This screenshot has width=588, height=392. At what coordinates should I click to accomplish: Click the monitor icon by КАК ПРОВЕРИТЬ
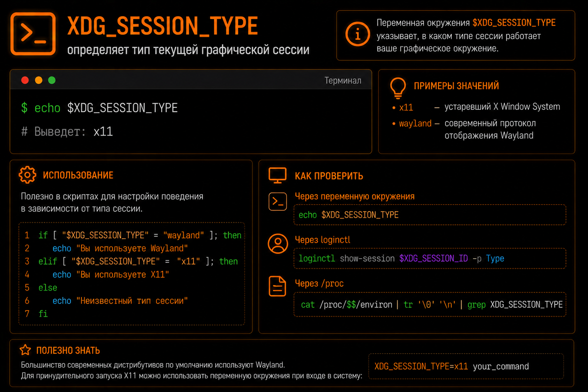[x=277, y=175]
